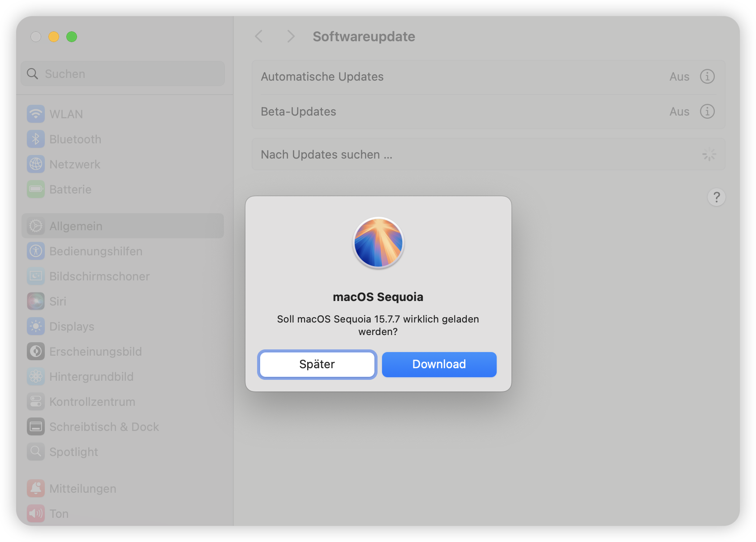Viewport: 756px width, 542px height.
Task: Open Batterie settings label
Action: 70,189
